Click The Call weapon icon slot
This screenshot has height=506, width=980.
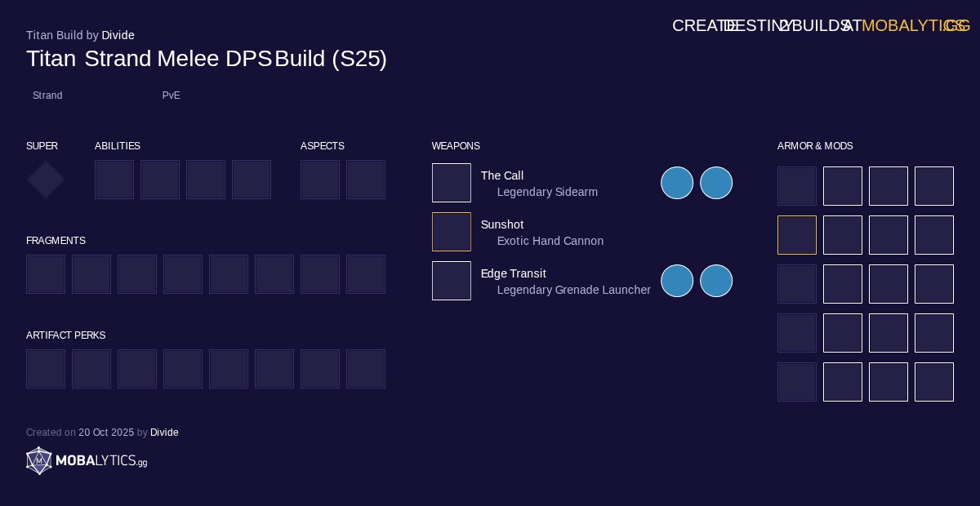pyautogui.click(x=452, y=183)
